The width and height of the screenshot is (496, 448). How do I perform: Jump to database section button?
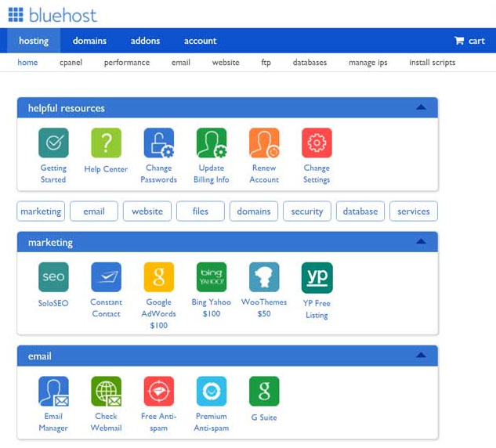pos(360,211)
